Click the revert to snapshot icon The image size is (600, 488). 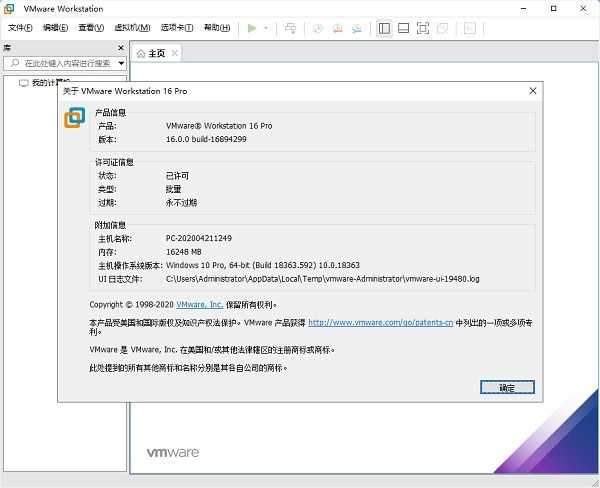pos(338,28)
